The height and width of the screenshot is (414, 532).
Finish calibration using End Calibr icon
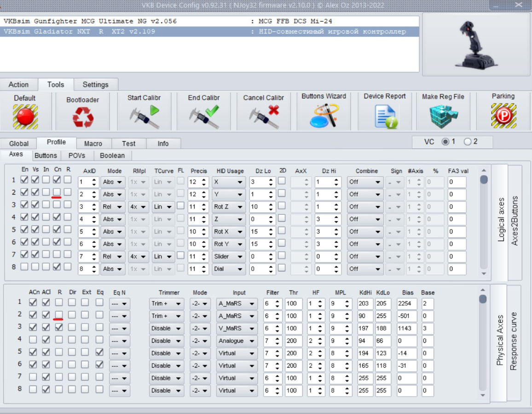tap(204, 117)
